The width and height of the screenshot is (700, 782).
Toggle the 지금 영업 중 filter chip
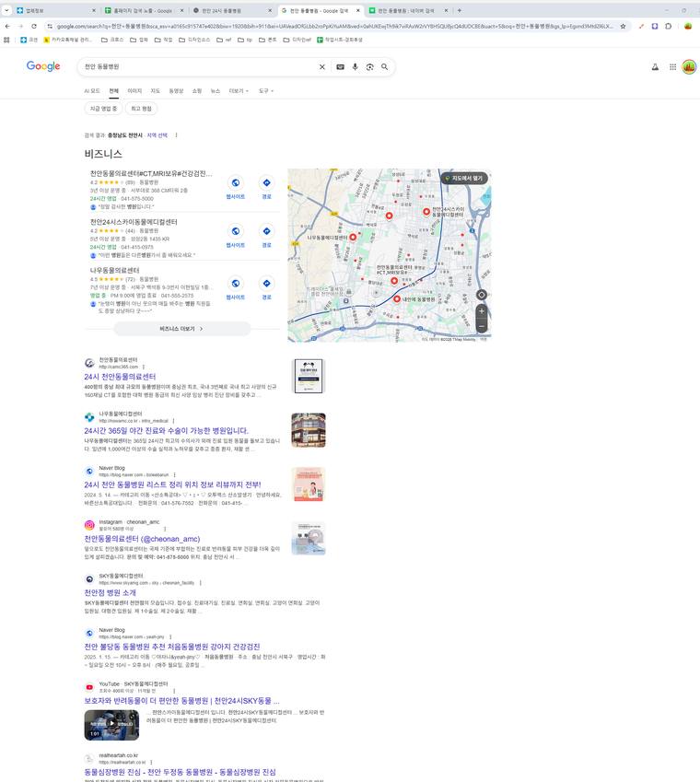point(103,108)
